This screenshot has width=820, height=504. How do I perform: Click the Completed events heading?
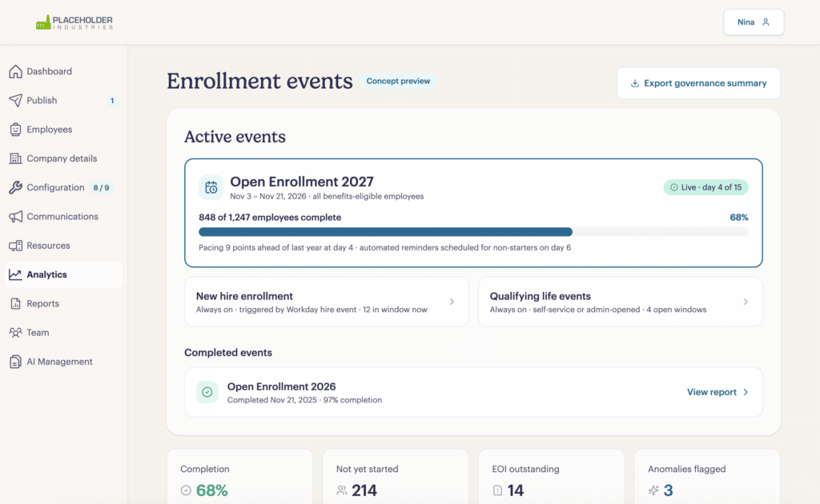coord(228,353)
